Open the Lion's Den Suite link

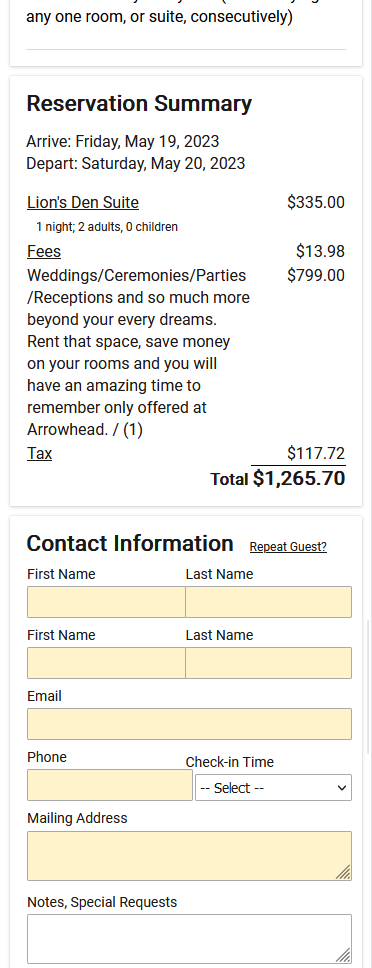coord(83,202)
